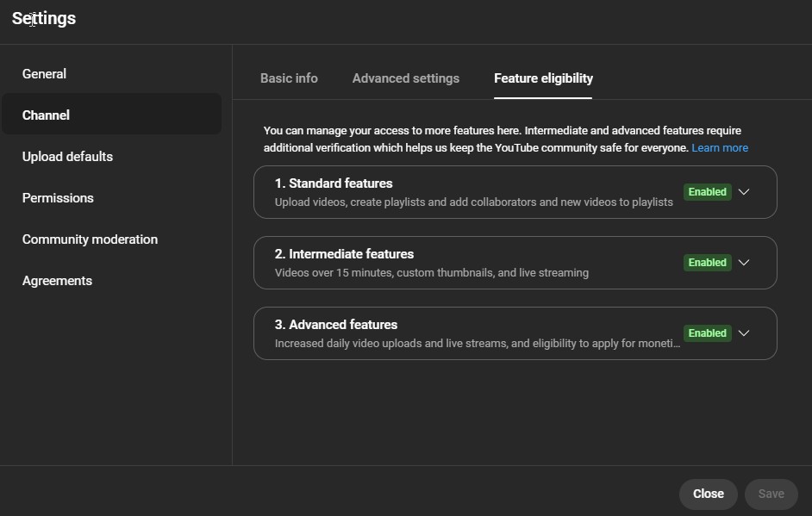Expand the Intermediate features chevron arrow
Image resolution: width=812 pixels, height=516 pixels.
click(x=744, y=263)
